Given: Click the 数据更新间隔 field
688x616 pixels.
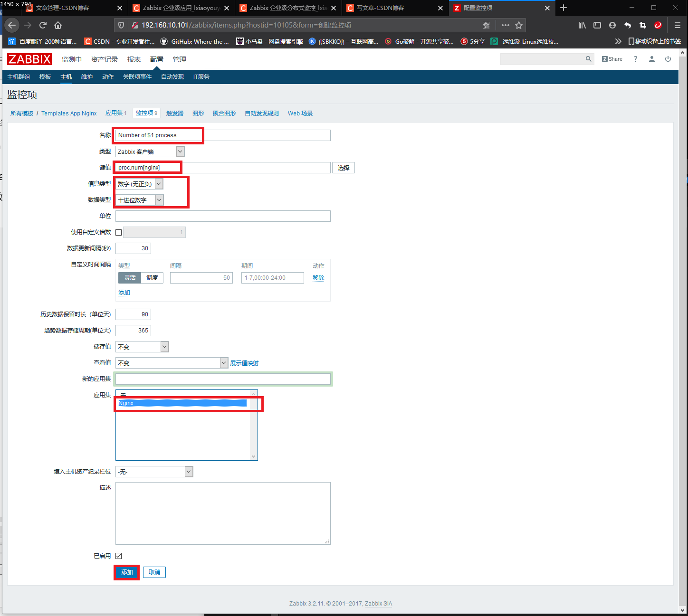Looking at the screenshot, I should pyautogui.click(x=133, y=248).
